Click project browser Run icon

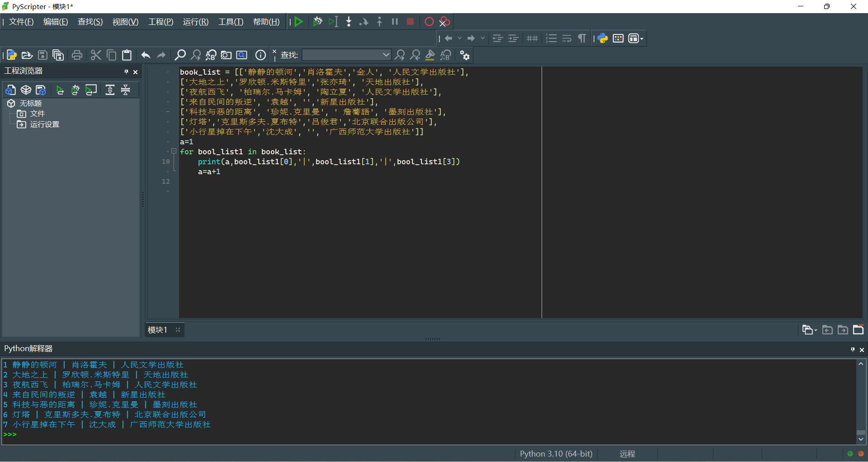(60, 90)
